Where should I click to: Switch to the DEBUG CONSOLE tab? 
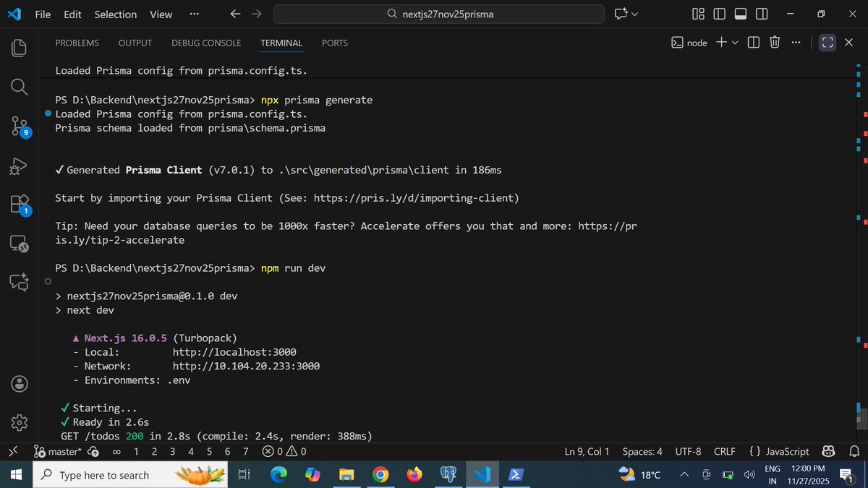click(206, 43)
